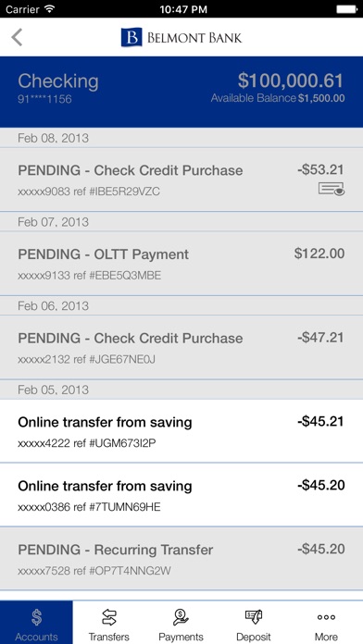Switch to the Transfers tab label
The image size is (363, 644).
(x=109, y=637)
